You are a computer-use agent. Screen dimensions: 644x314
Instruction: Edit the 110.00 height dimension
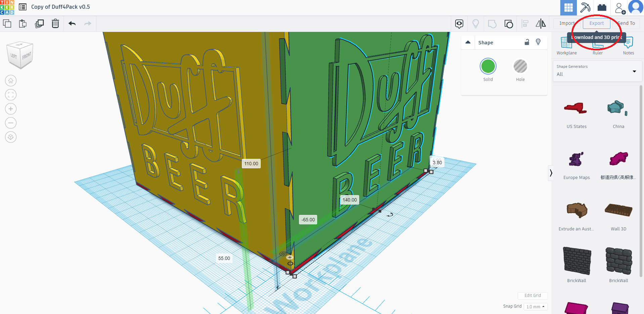[251, 164]
